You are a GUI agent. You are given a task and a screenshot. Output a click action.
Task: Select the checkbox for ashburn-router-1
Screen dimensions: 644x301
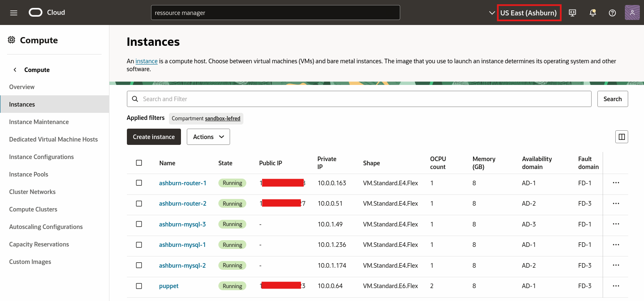pyautogui.click(x=139, y=183)
